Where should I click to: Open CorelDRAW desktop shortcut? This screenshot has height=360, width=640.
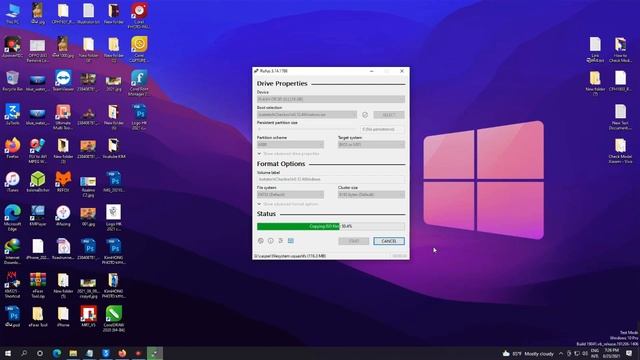tap(114, 319)
